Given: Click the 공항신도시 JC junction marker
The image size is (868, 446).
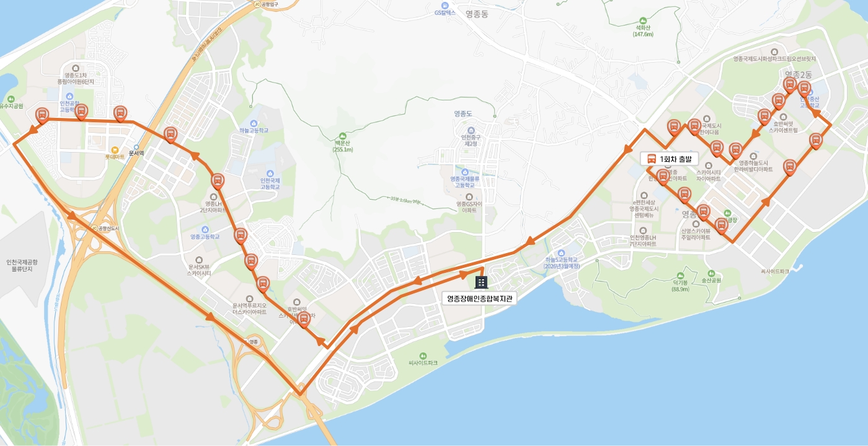Looking at the screenshot, I should click(x=94, y=228).
